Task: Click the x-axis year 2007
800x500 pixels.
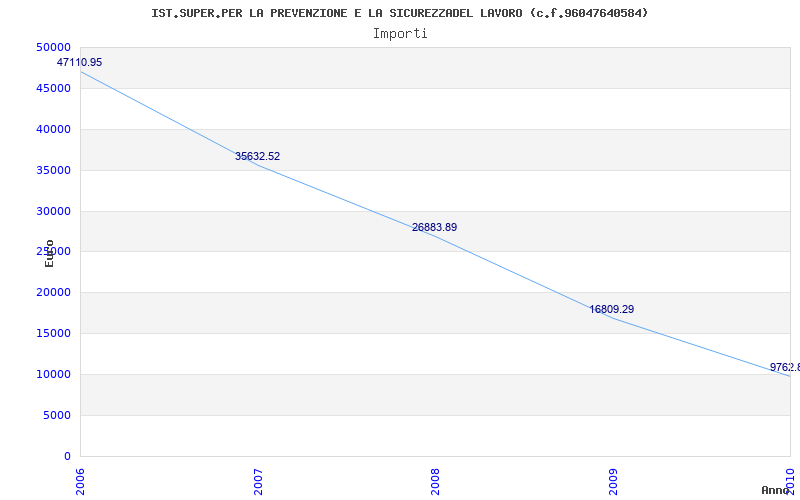Action: click(x=258, y=482)
